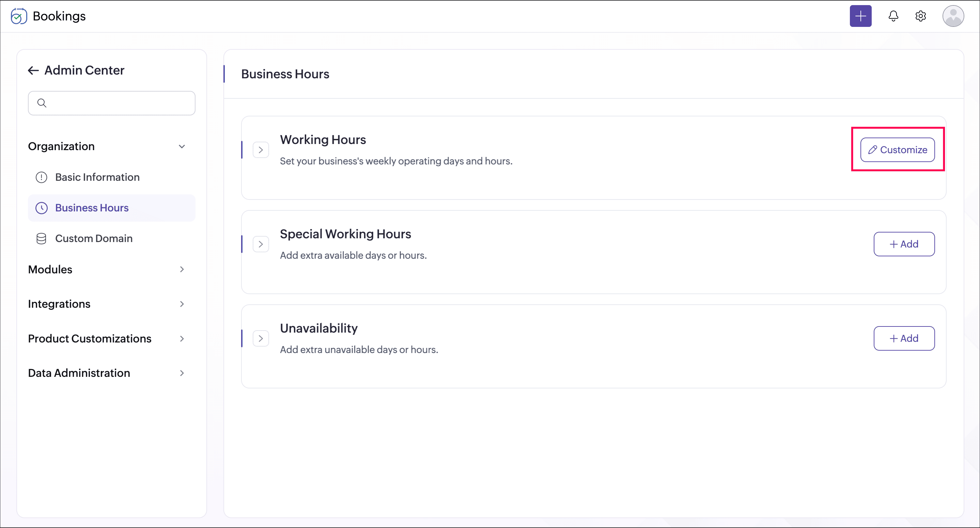Click the Bookings logo icon
This screenshot has width=980, height=528.
pos(19,16)
